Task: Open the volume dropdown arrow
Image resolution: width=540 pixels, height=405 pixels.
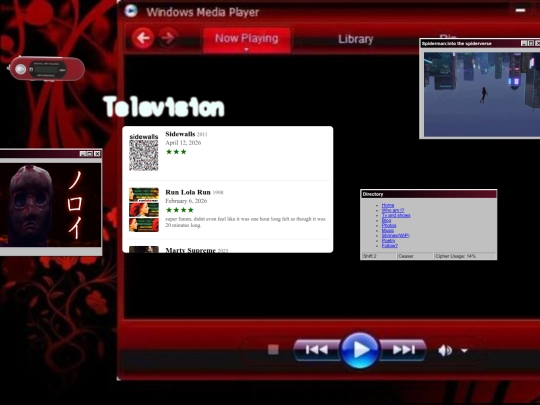Action: pyautogui.click(x=464, y=351)
